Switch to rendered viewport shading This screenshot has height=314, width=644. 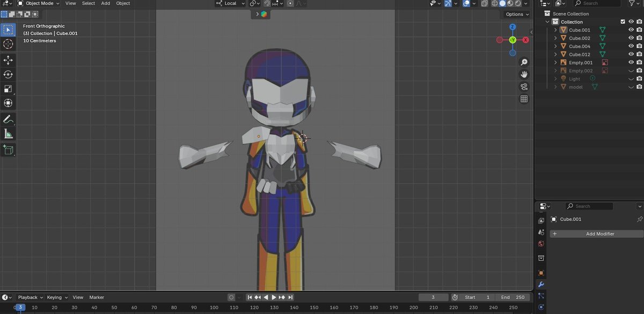click(x=517, y=3)
